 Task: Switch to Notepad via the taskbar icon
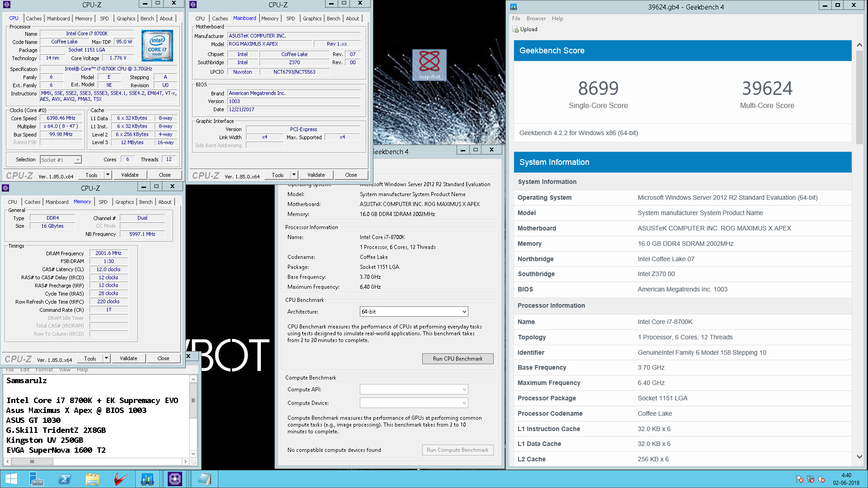pos(204,479)
